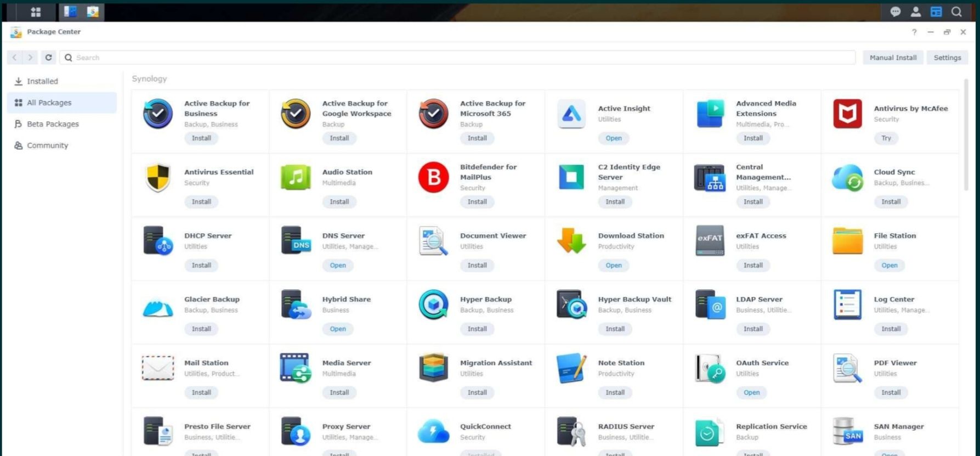Click the Active Backup for Microsoft 365 icon

tap(433, 114)
